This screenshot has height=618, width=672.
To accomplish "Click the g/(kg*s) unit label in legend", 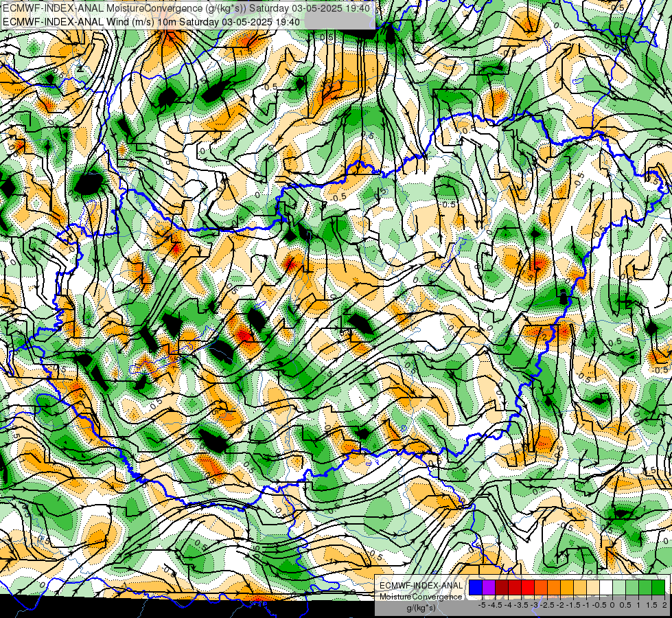I will [421, 608].
